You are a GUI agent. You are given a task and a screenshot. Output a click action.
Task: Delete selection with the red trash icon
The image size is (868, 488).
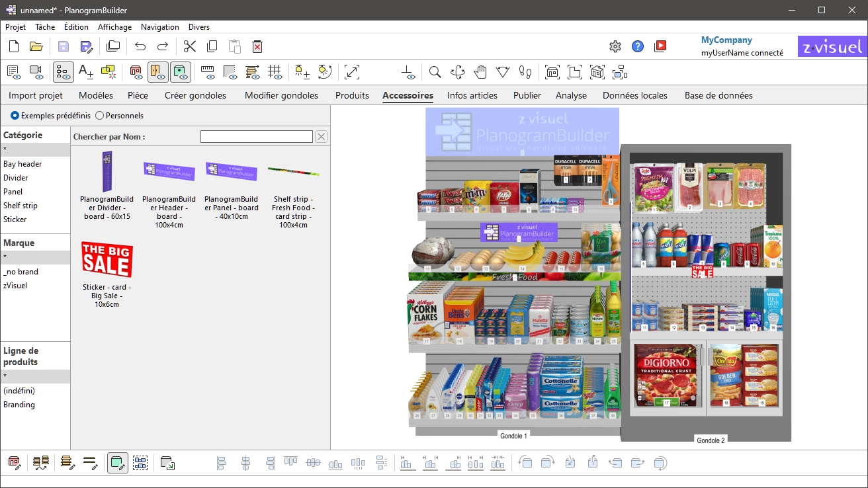(257, 46)
